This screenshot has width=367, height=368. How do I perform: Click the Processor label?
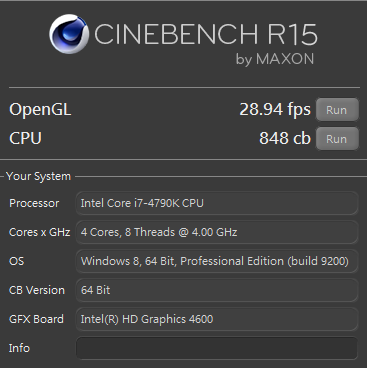point(34,203)
